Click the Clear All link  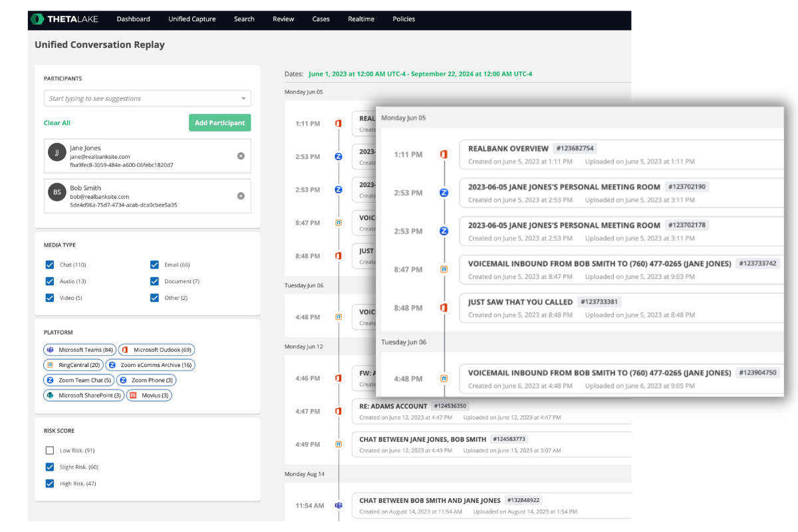click(57, 123)
